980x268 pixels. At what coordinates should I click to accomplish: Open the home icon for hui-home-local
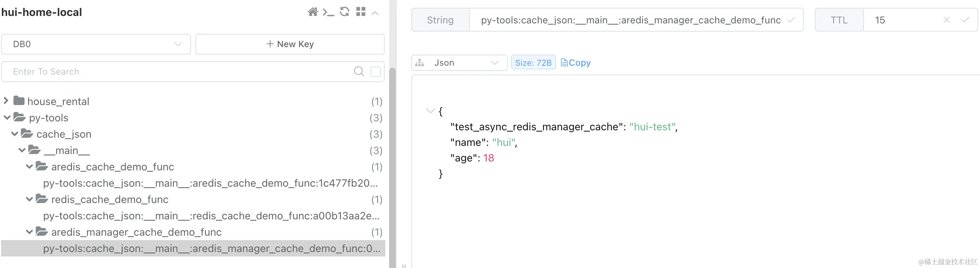(313, 12)
